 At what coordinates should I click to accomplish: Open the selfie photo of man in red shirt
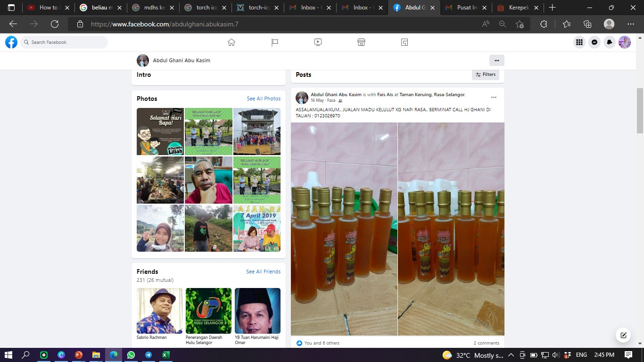pyautogui.click(x=208, y=180)
